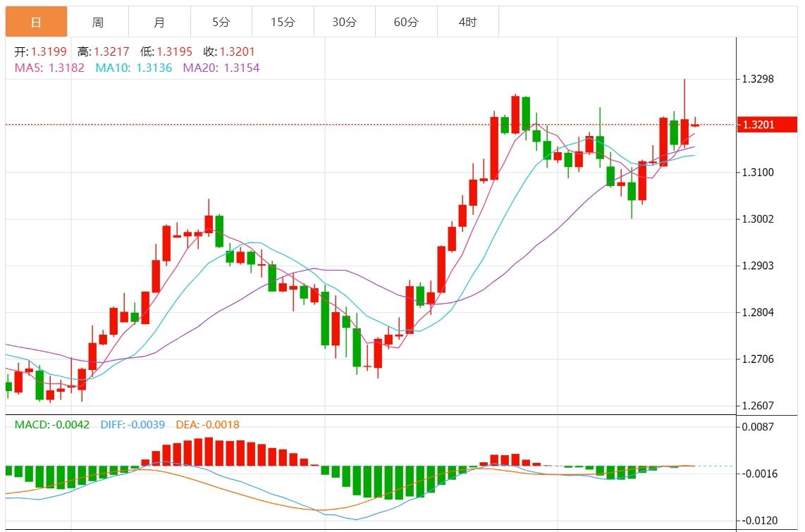
Task: Switch to the 周 weekly tab
Action: point(97,22)
